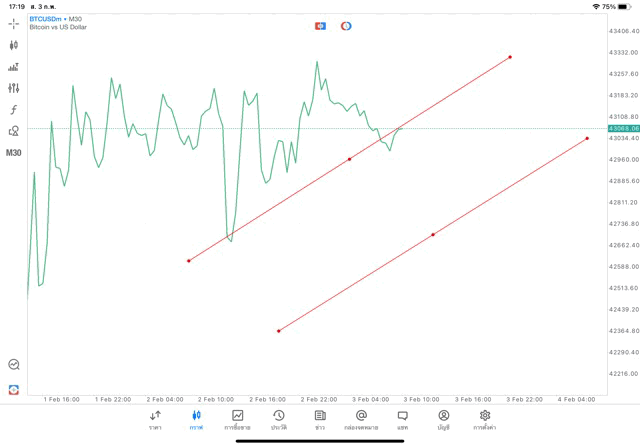Open the indicators function icon
Viewport: 640px width, 447px height.
point(14,109)
